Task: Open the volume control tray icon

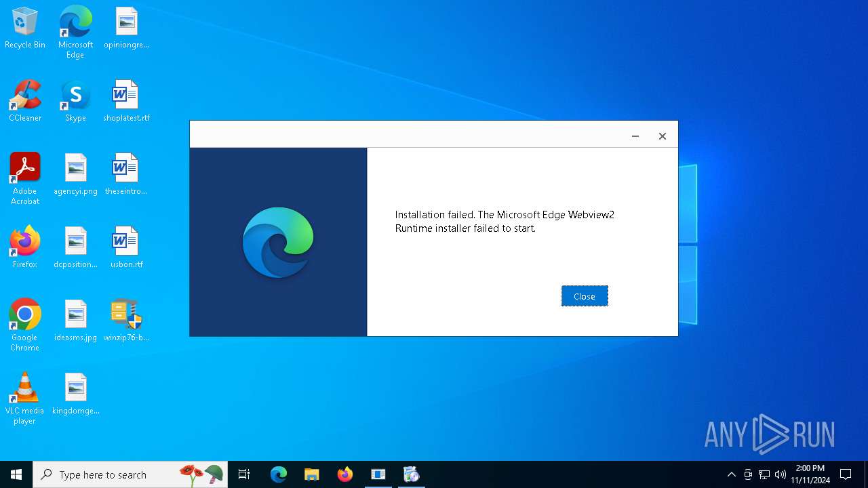Action: click(x=781, y=474)
